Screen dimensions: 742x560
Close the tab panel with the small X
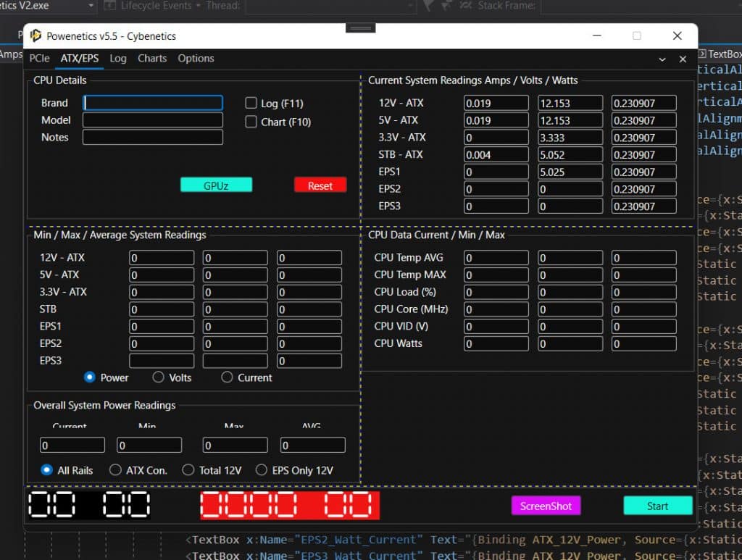(x=683, y=59)
